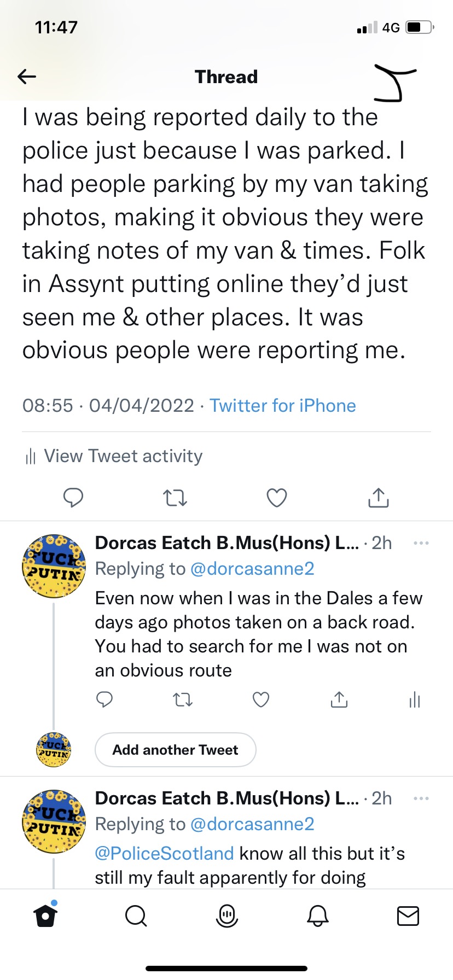Open the Notifications bell tab
The height and width of the screenshot is (980, 453).
coord(317,915)
